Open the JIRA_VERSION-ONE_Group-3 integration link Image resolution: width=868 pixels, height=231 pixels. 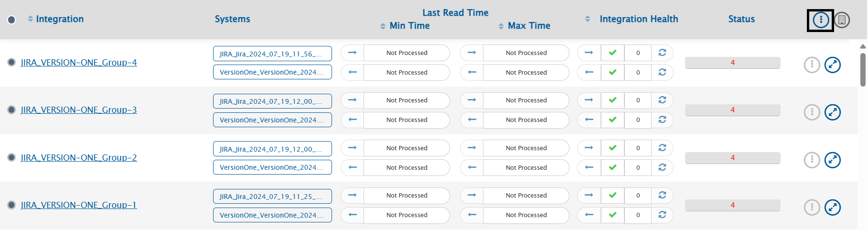coord(79,110)
